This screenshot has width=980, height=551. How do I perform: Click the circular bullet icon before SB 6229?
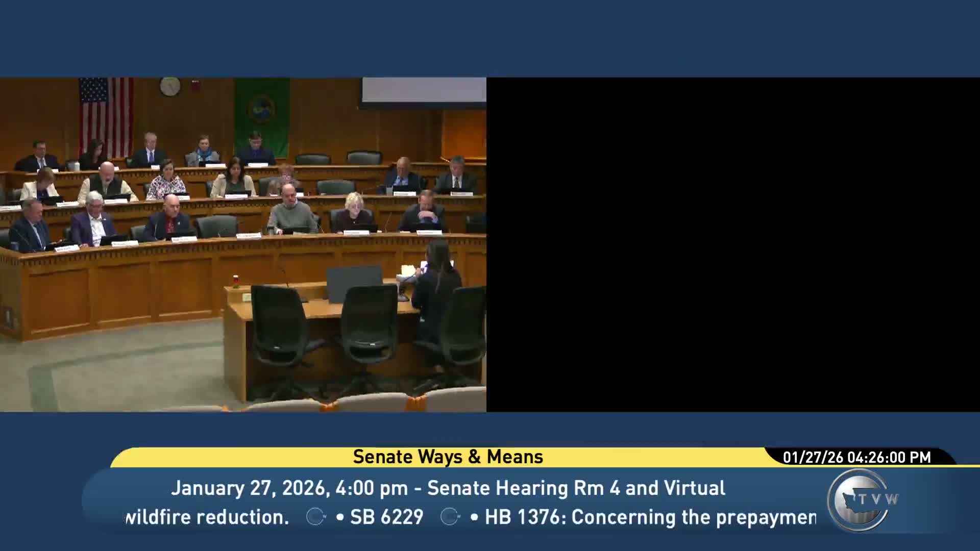315,517
